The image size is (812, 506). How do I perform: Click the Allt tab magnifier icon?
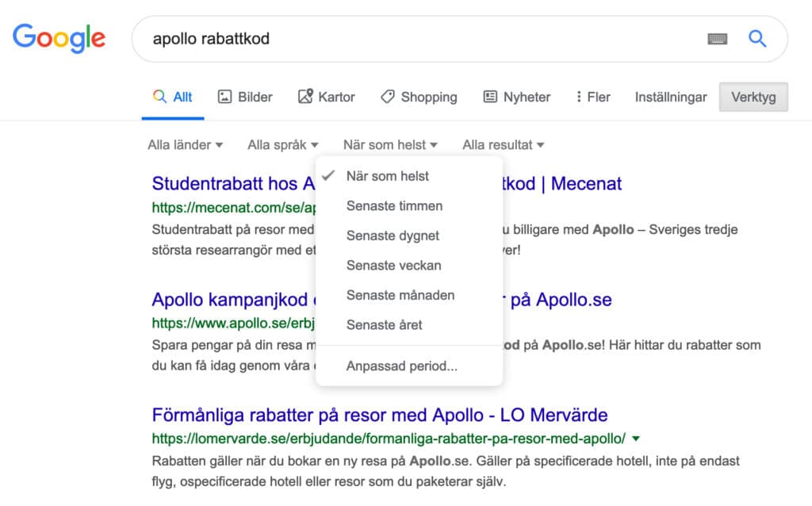click(159, 96)
